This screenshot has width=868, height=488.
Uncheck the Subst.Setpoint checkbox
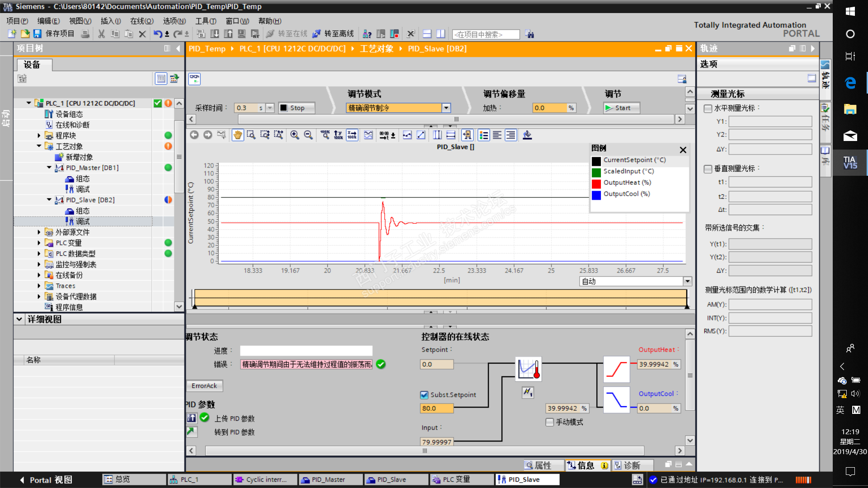[x=424, y=395]
